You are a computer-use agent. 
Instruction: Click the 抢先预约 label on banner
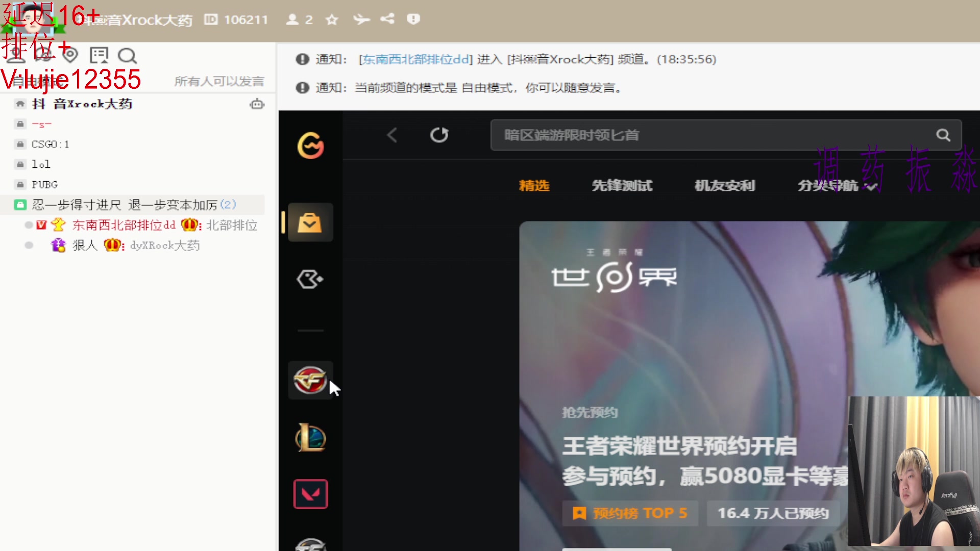(x=590, y=412)
